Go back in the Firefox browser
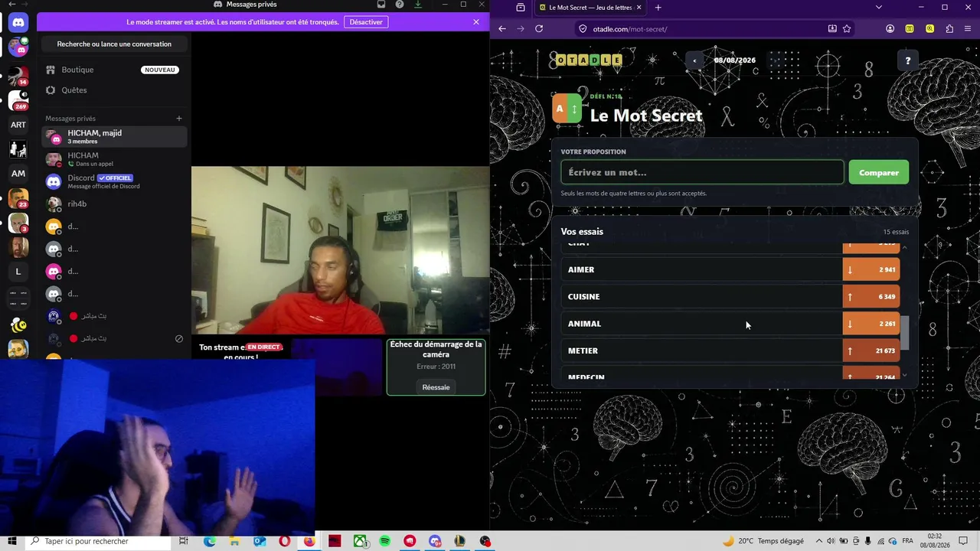This screenshot has width=980, height=551. coord(502,29)
